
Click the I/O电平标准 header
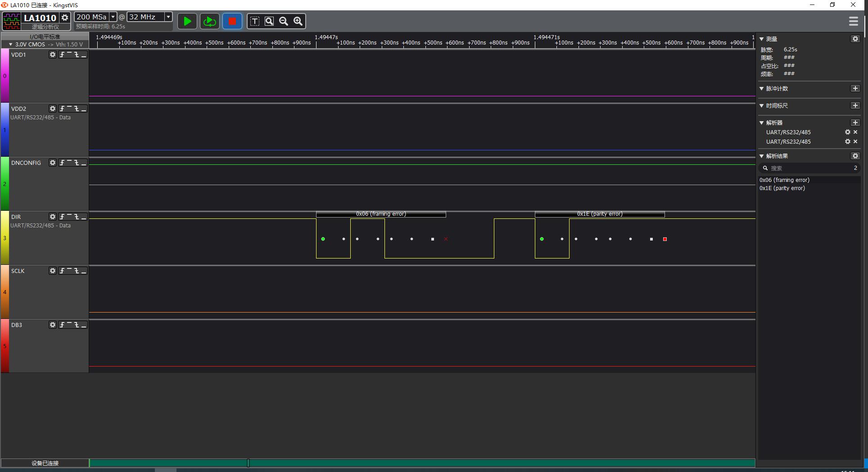coord(45,36)
